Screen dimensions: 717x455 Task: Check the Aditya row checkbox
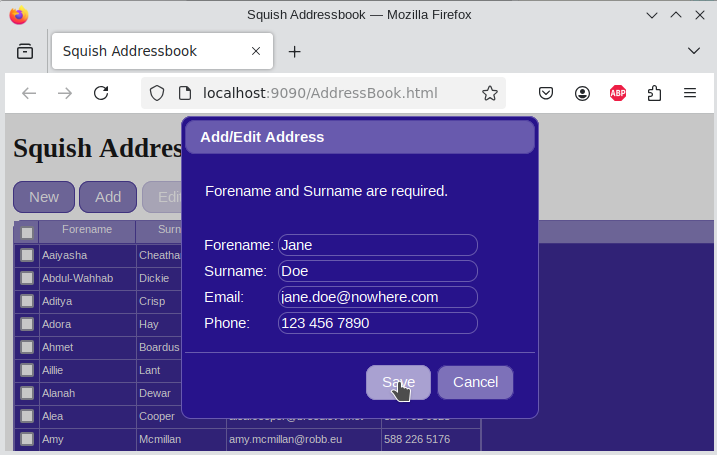pyautogui.click(x=27, y=301)
